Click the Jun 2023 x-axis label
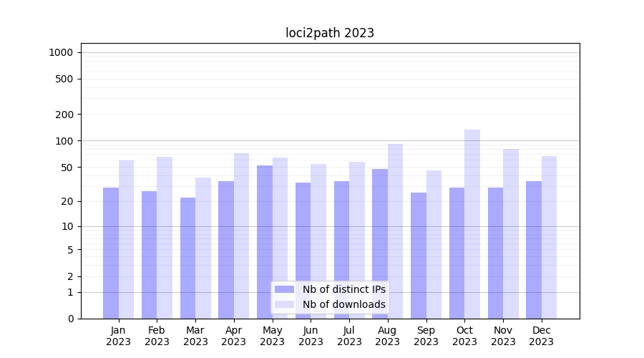644x358 pixels. point(311,336)
